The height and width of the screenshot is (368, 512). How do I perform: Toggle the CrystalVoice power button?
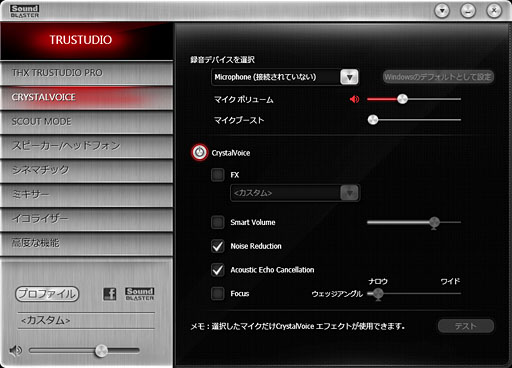point(199,153)
